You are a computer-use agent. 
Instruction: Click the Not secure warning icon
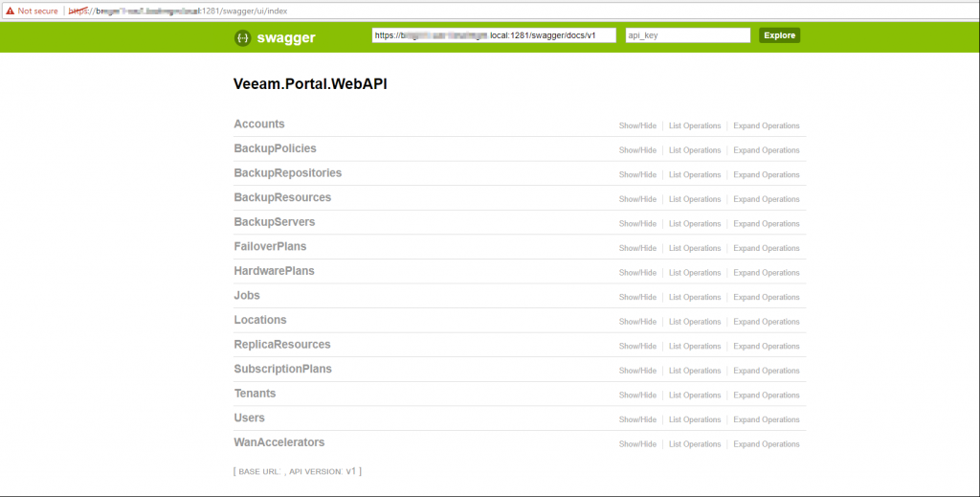pos(10,11)
